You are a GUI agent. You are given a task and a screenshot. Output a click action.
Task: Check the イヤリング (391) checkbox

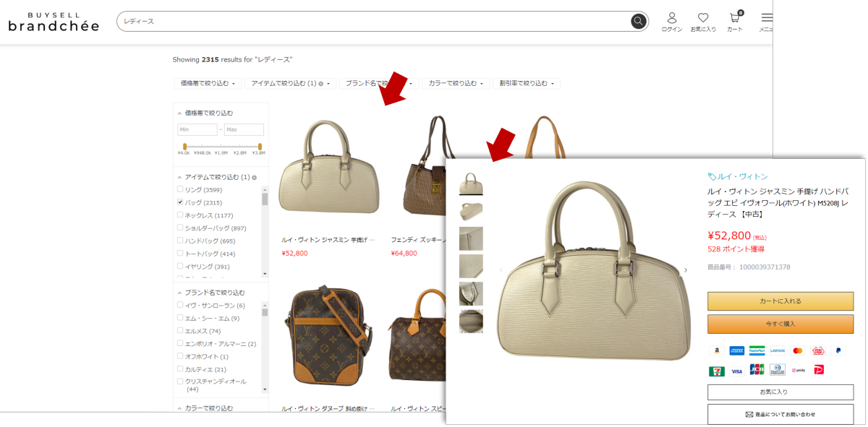(180, 266)
